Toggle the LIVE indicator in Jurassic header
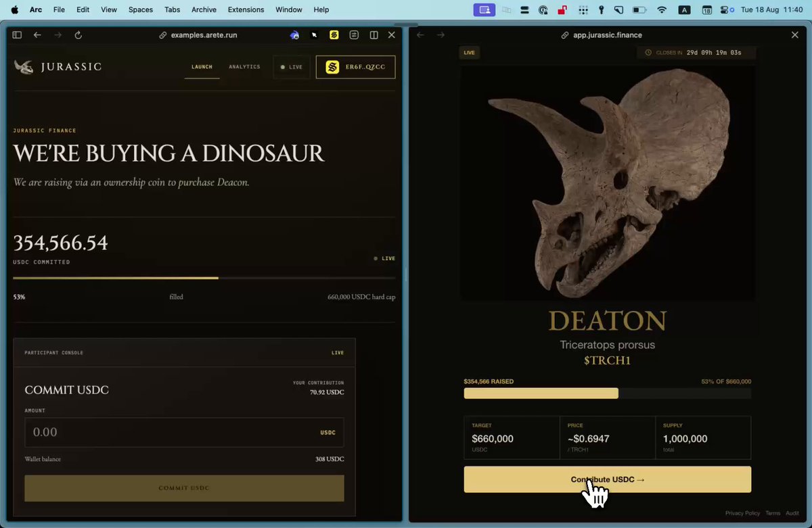 [292, 67]
